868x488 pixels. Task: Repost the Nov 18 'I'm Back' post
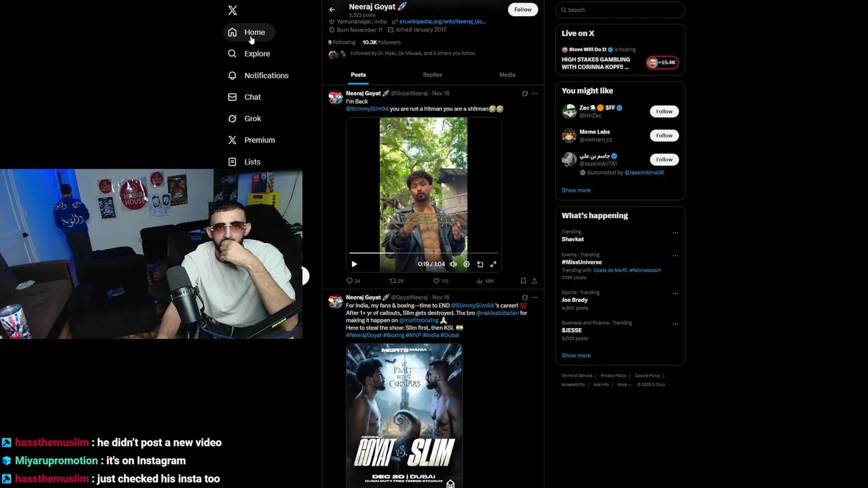coord(396,281)
